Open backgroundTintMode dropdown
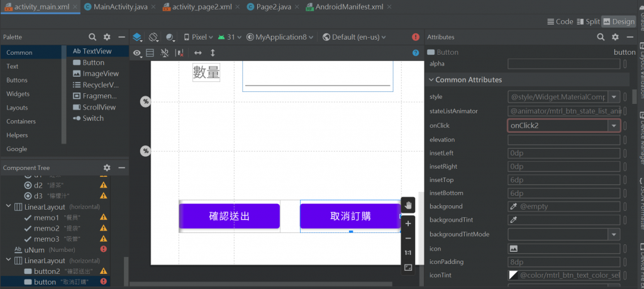 coord(614,234)
